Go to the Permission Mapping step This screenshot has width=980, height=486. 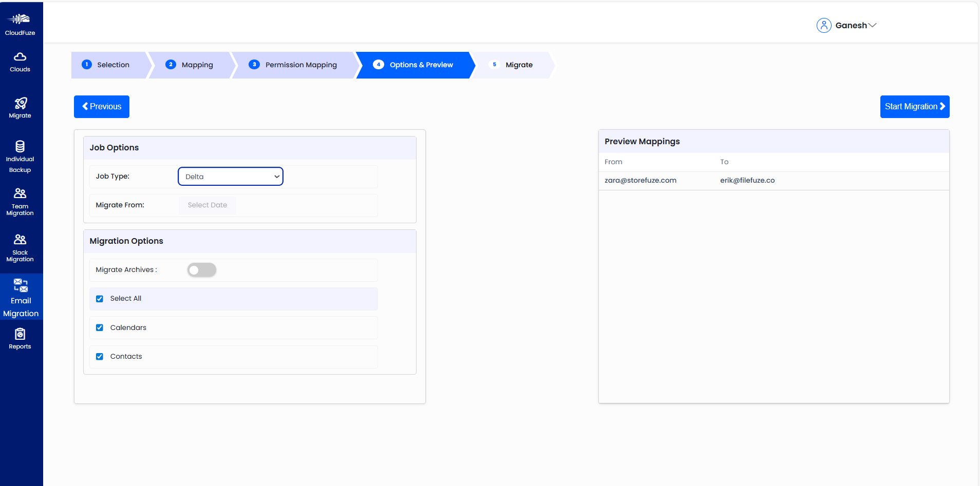(x=301, y=65)
